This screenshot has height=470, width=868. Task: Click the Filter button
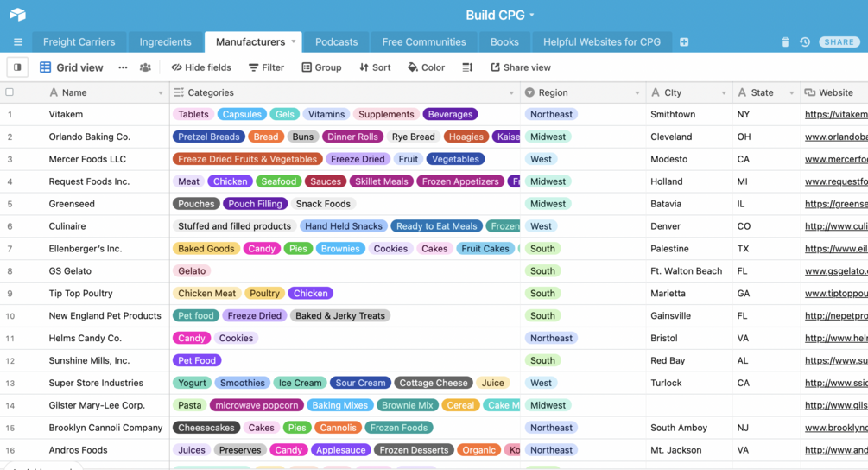click(266, 67)
